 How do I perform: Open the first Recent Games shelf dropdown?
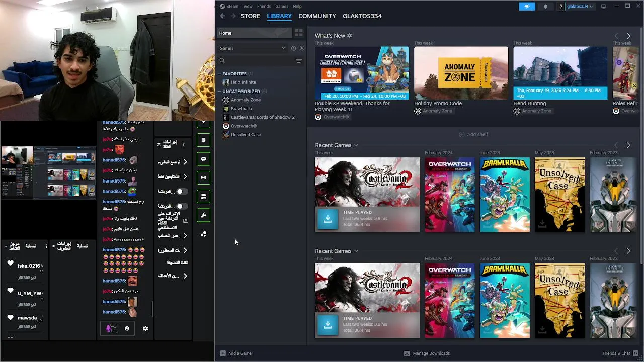356,145
